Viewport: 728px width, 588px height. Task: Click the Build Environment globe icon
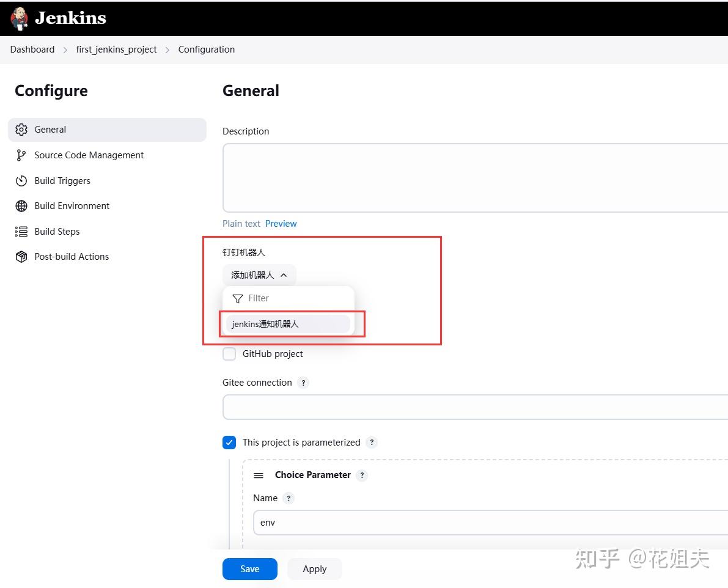[21, 205]
